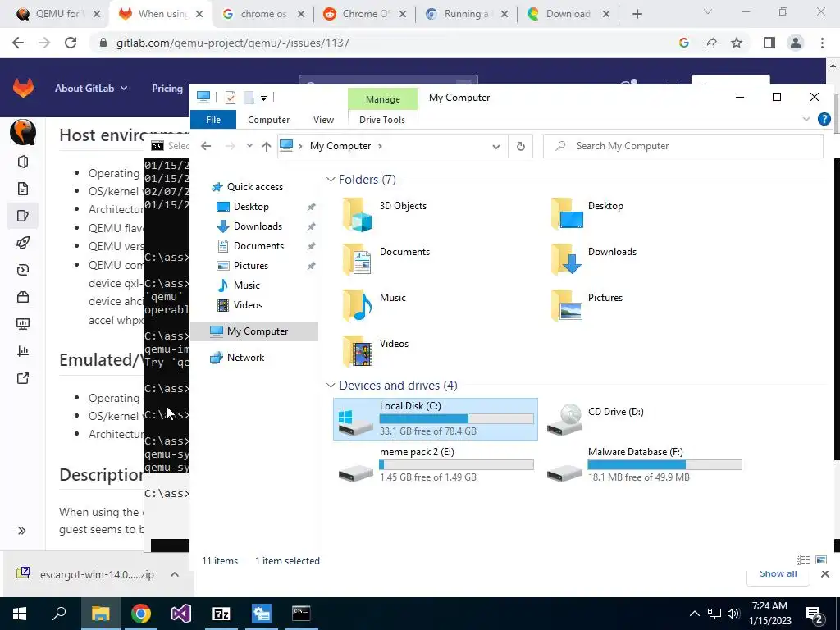This screenshot has height=630, width=840.
Task: Click the Search My Computer field
Action: 683,146
